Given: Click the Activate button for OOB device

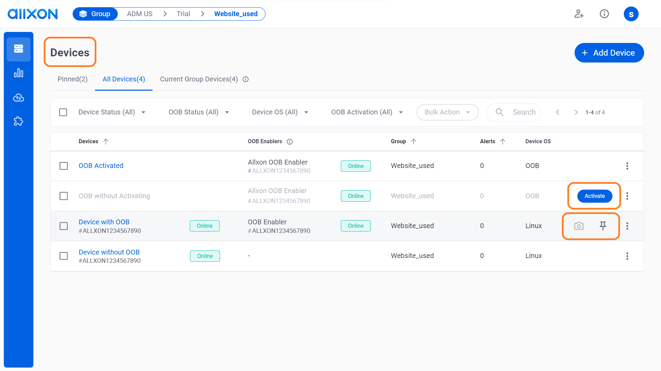Looking at the screenshot, I should [x=594, y=196].
